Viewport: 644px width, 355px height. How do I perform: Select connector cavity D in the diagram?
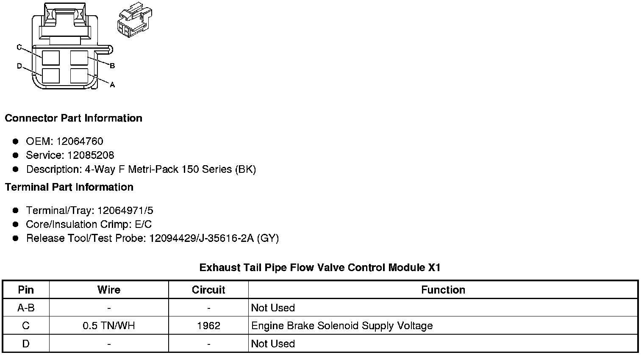51,76
